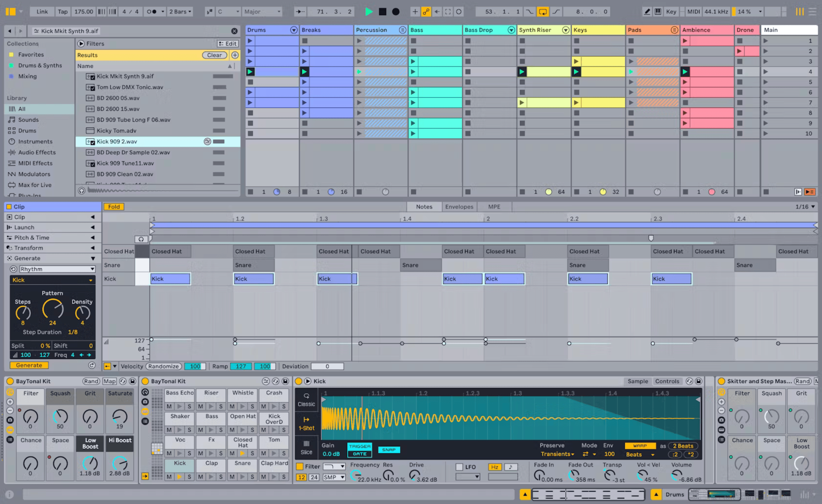Open the Audio Effects browser category

[x=36, y=152]
